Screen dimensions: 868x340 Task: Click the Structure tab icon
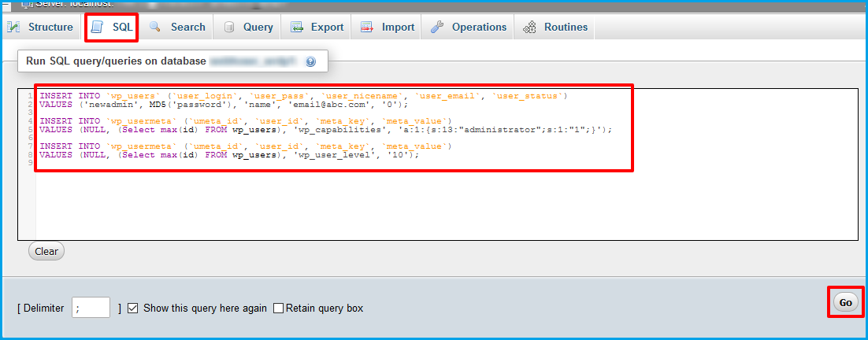[14, 28]
